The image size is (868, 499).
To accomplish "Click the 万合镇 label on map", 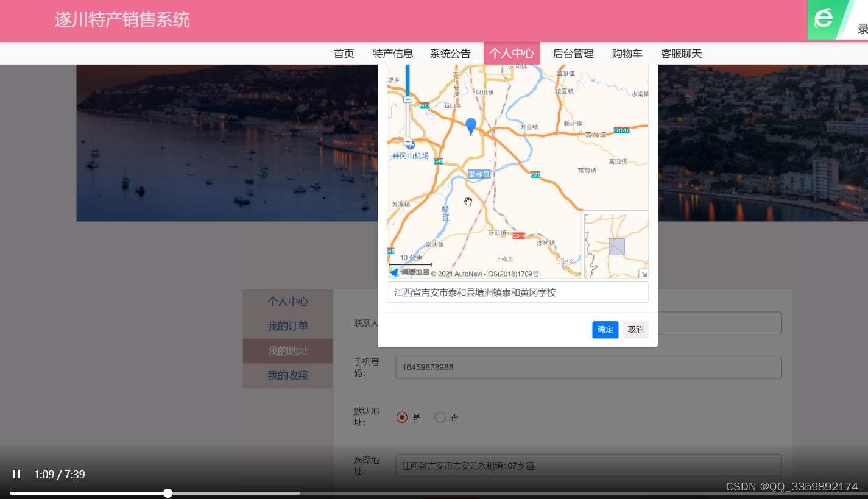I will click(x=529, y=127).
